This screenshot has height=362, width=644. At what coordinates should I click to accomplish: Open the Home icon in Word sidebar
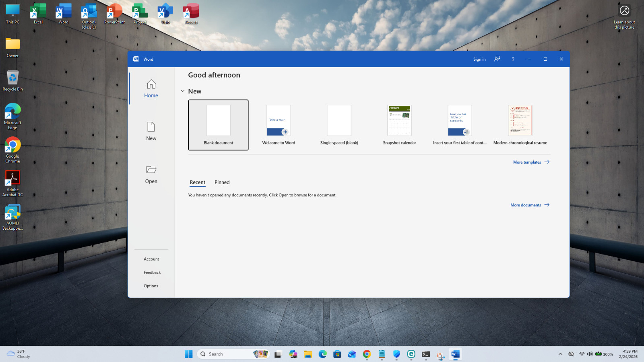(151, 84)
